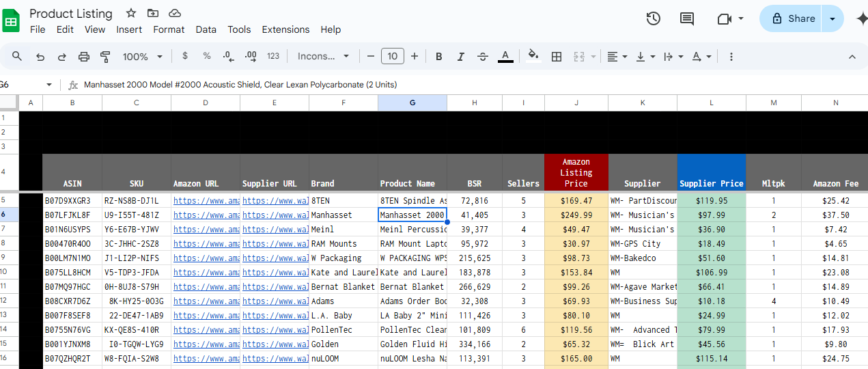Open text wrapping dropdown
The height and width of the screenshot is (369, 868).
coord(673,57)
